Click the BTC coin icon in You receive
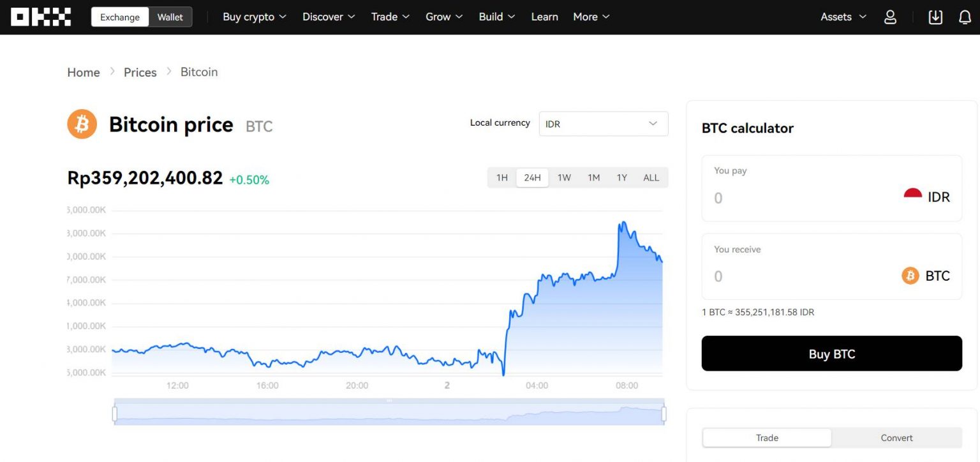The image size is (980, 462). [x=910, y=276]
